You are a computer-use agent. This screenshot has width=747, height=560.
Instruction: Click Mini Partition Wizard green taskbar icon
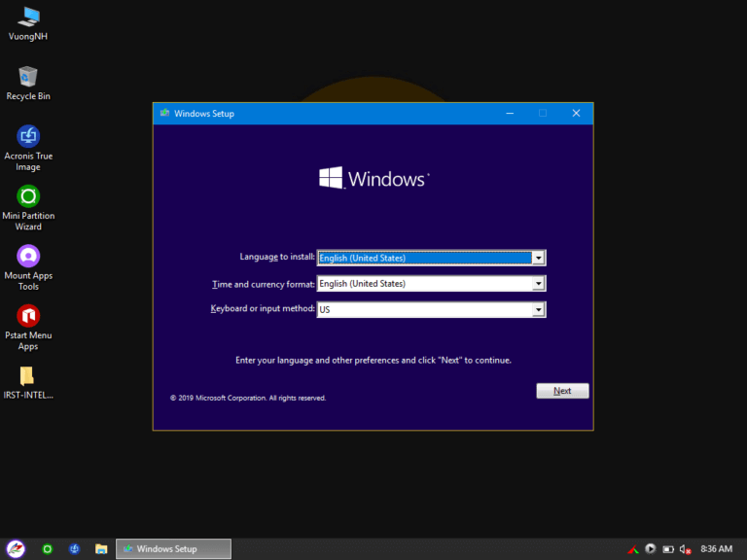coord(47,549)
